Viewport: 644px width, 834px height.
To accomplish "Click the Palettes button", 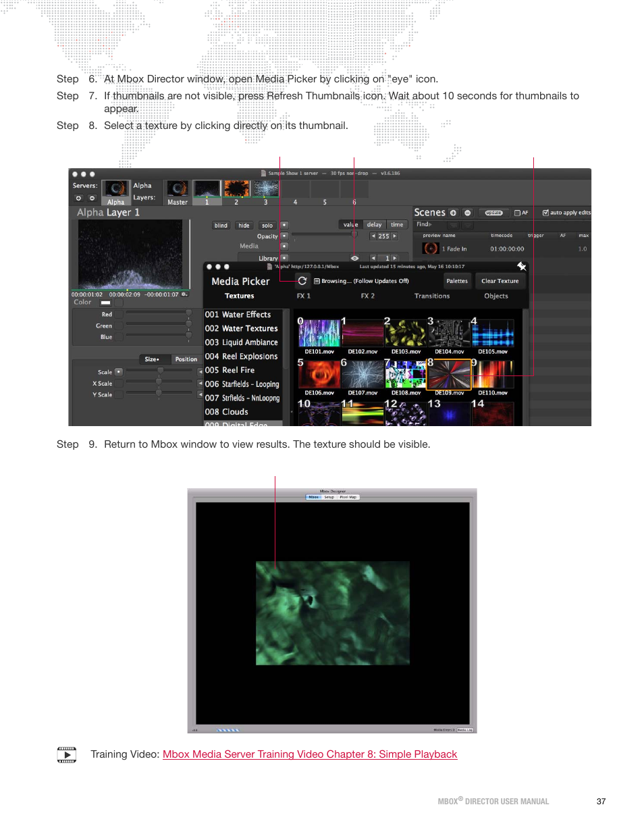I will (457, 281).
